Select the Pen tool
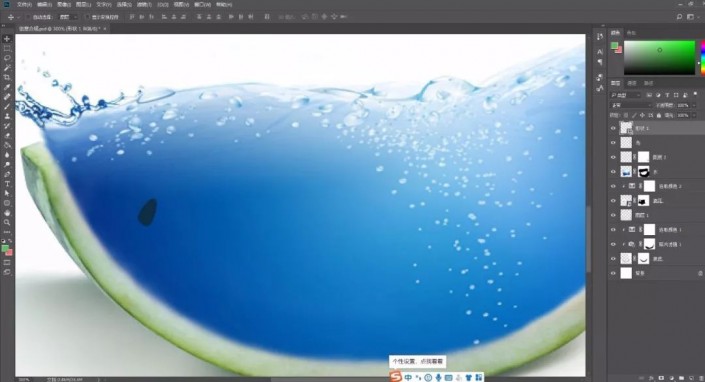 coord(7,174)
